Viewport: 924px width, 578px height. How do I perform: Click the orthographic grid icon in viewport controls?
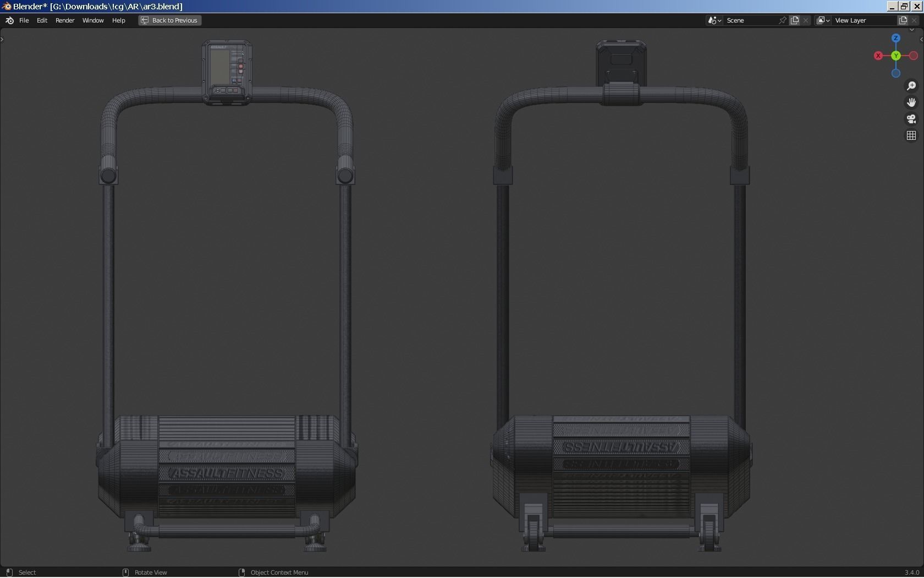[911, 135]
